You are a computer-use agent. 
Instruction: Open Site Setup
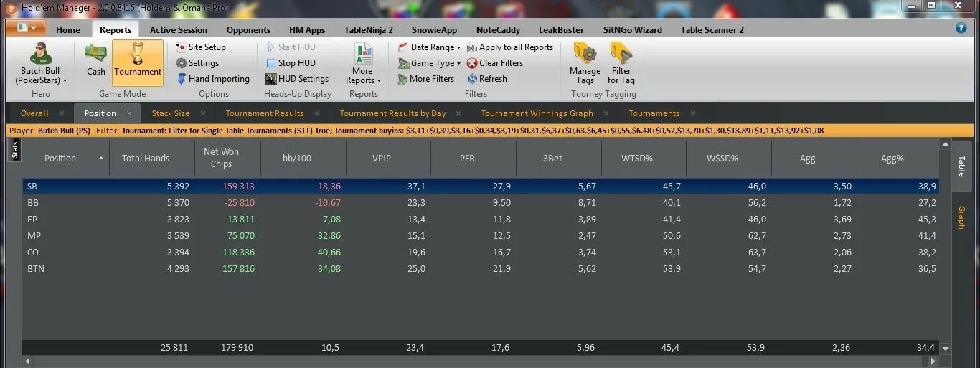click(201, 47)
